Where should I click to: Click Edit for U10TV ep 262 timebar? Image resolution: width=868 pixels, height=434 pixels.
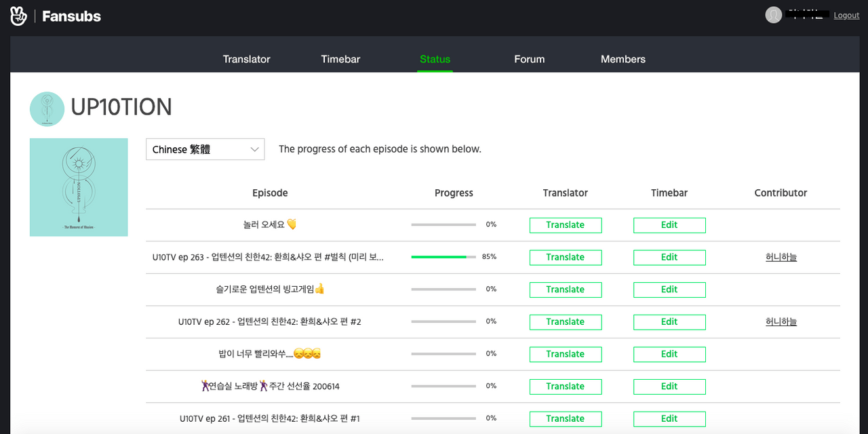coord(669,321)
